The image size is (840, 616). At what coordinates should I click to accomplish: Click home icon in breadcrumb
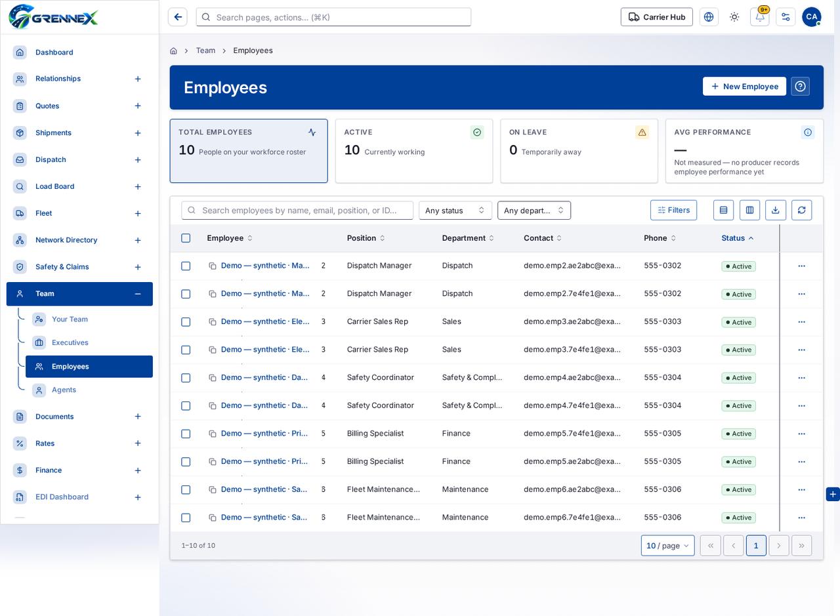(173, 51)
